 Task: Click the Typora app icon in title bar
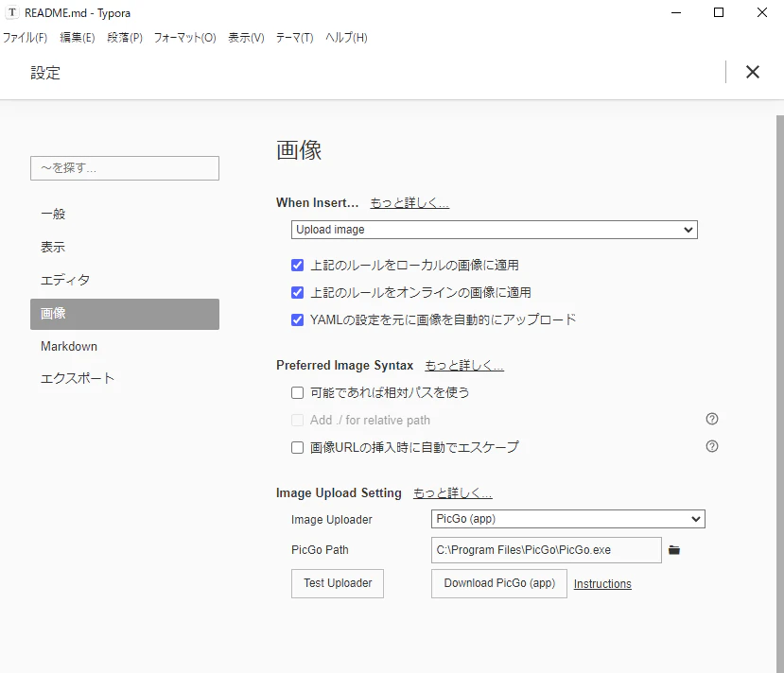click(x=12, y=12)
